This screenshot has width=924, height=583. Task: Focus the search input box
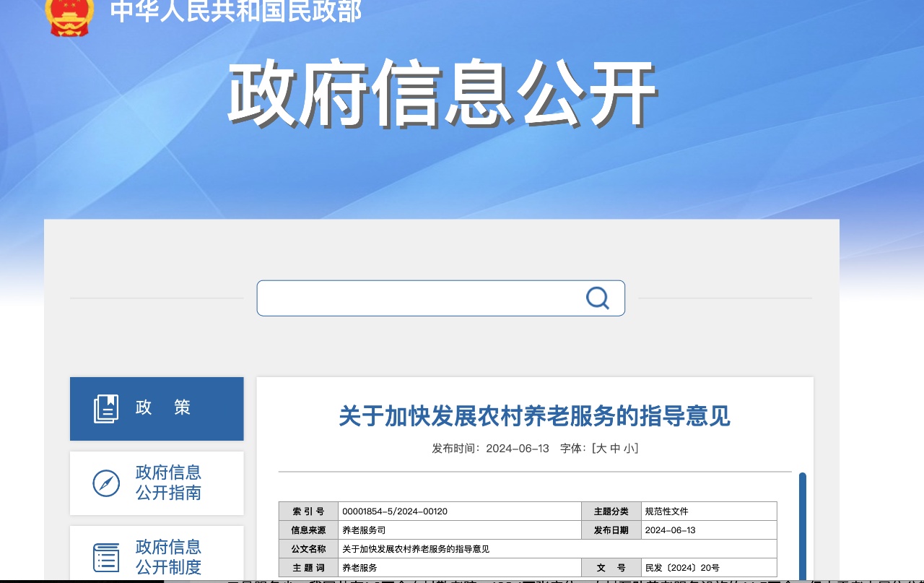[419, 298]
